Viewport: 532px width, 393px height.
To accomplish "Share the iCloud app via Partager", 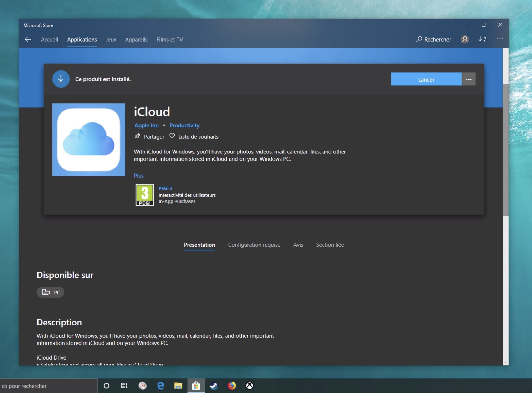I will pyautogui.click(x=149, y=136).
